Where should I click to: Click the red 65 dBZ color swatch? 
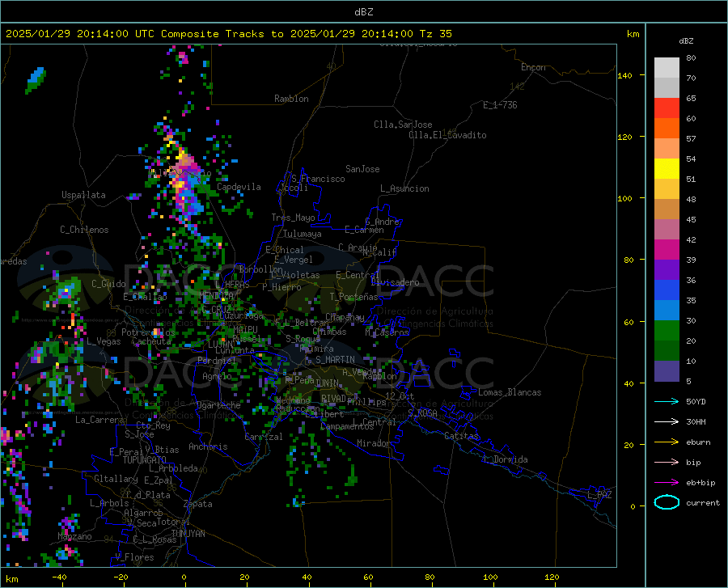tap(667, 108)
